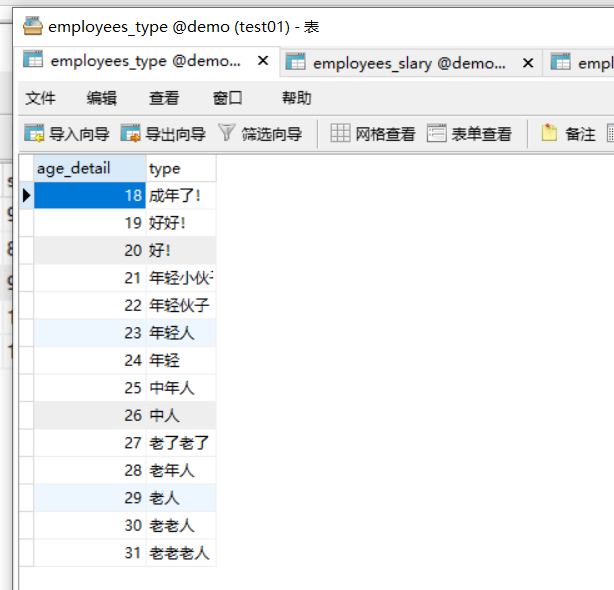The image size is (614, 590).
Task: Switch to the employees_type @demo tab
Action: [x=146, y=61]
